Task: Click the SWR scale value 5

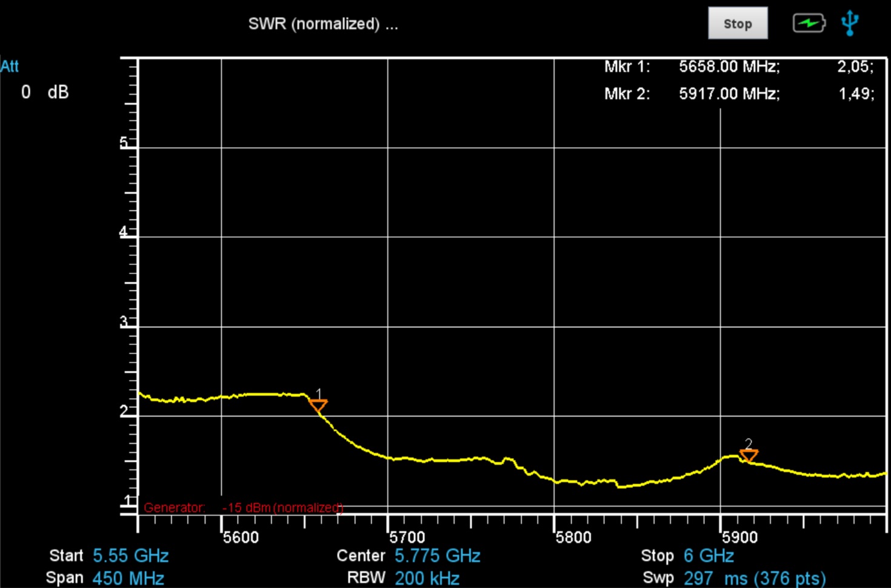Action: click(124, 142)
